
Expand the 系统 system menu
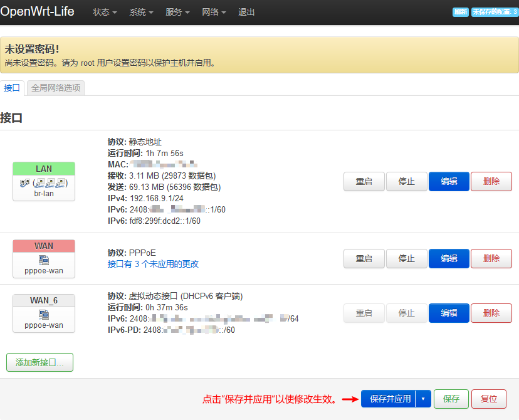[x=141, y=12]
